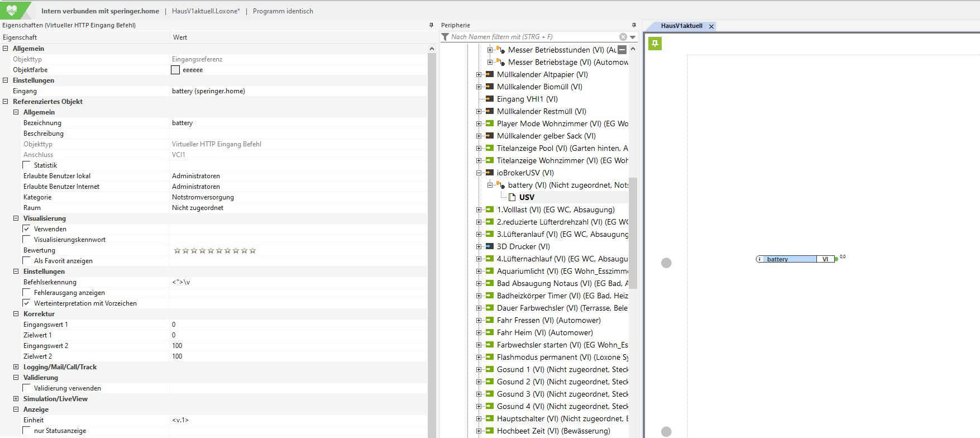Toggle Werteinterpretation mit Vorzeichen checkbox
This screenshot has height=438, width=980.
tap(27, 303)
